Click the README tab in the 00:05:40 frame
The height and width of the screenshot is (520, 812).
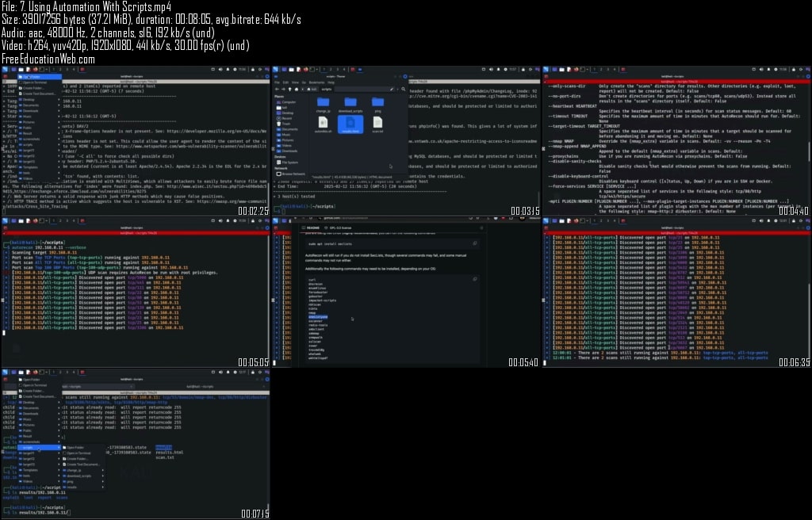(312, 227)
